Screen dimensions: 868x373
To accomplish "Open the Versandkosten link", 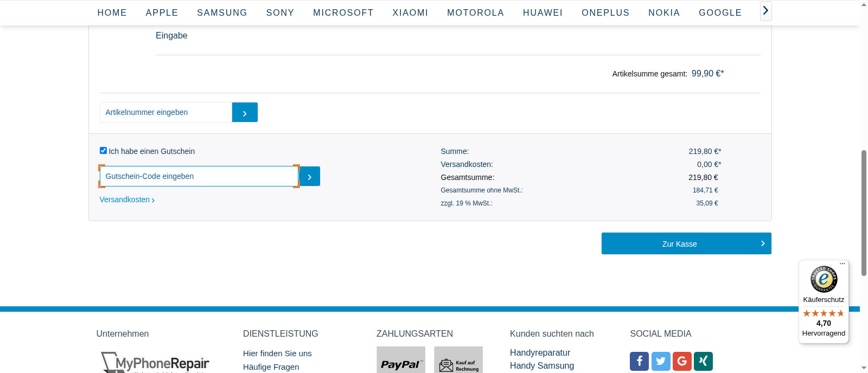I will click(x=127, y=200).
